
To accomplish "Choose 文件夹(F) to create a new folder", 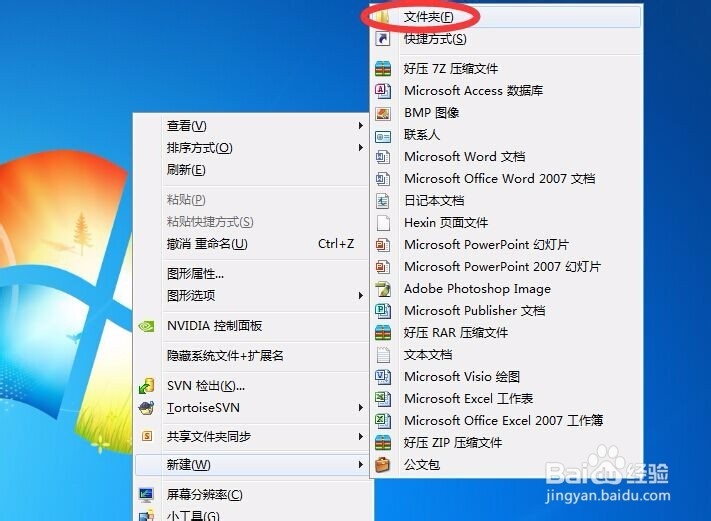I will click(x=506, y=17).
